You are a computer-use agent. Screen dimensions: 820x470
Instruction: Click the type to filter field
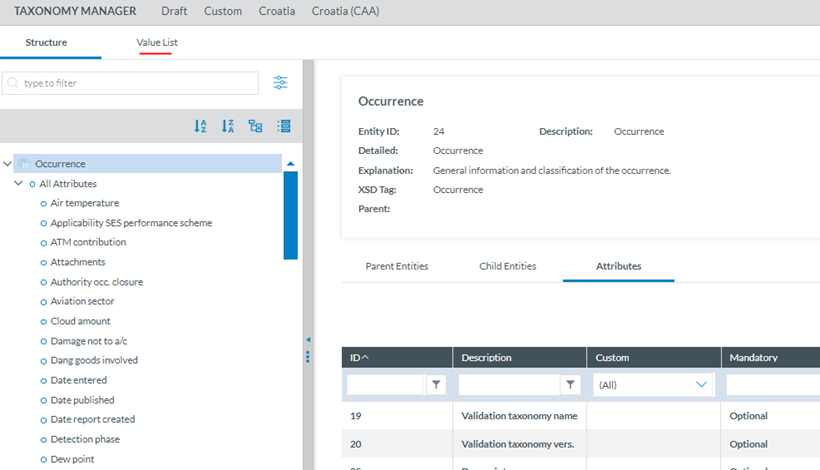click(x=135, y=83)
